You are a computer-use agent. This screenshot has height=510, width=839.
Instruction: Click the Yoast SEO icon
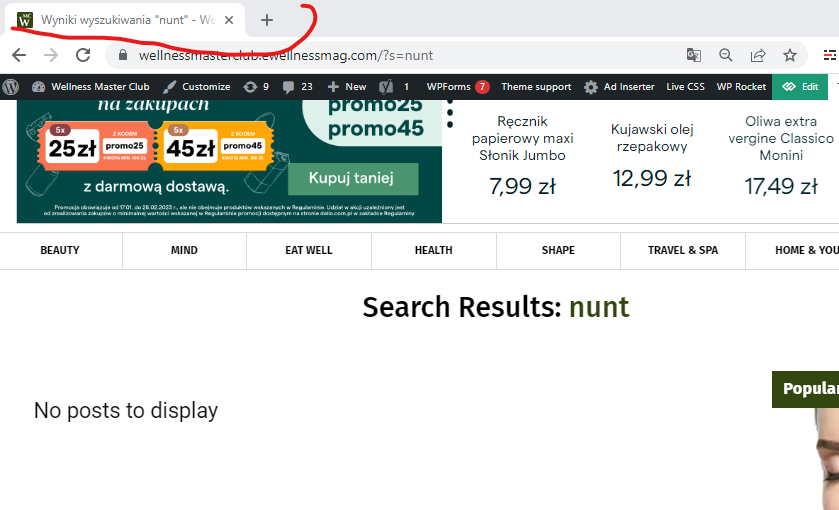(x=386, y=87)
